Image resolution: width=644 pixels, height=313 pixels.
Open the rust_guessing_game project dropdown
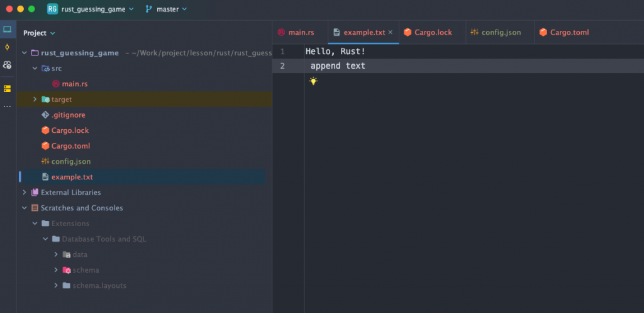(x=97, y=9)
